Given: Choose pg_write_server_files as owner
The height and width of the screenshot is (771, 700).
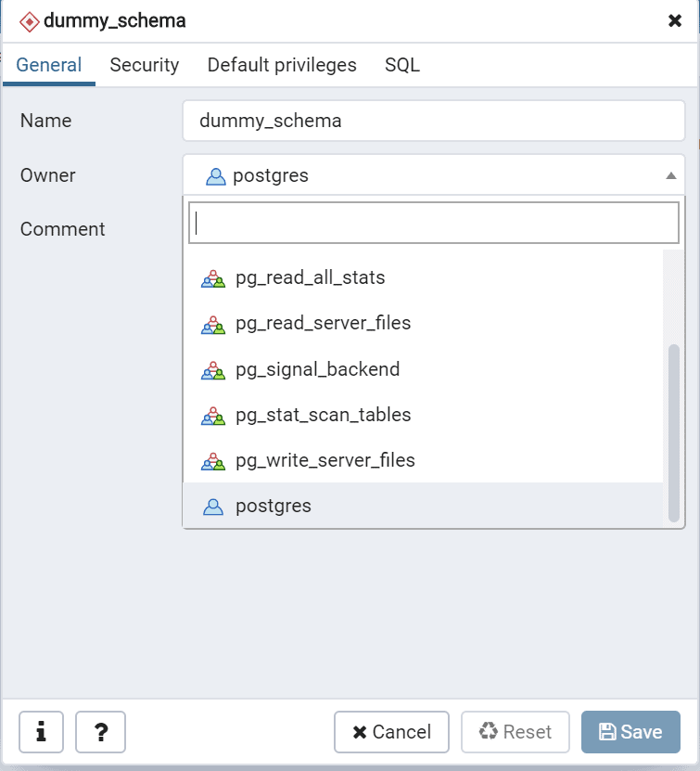Looking at the screenshot, I should pos(325,460).
